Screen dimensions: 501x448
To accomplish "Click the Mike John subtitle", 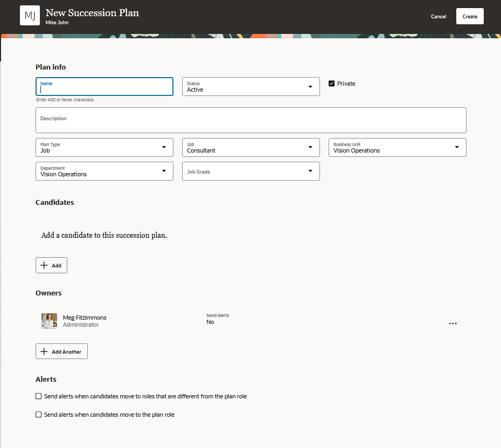I will pyautogui.click(x=57, y=23).
